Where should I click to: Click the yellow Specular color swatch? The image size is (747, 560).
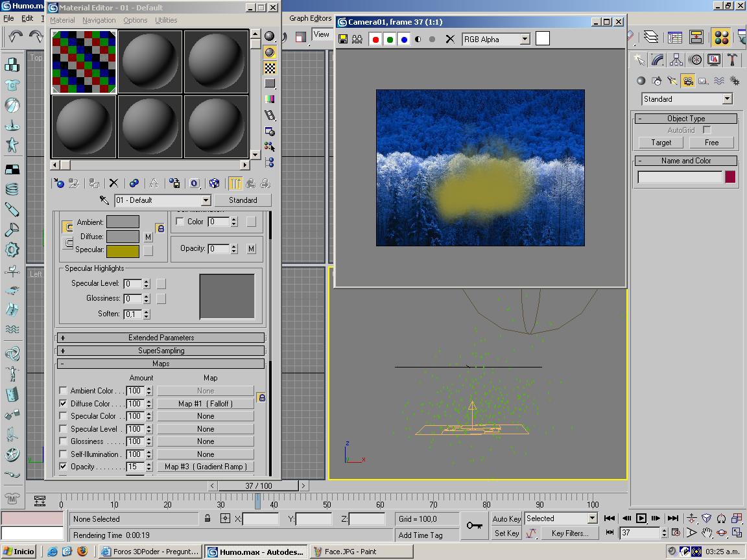[123, 251]
